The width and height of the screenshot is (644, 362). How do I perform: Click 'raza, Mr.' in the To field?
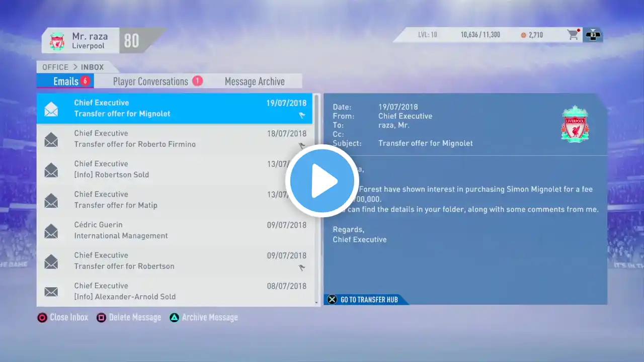[394, 125]
